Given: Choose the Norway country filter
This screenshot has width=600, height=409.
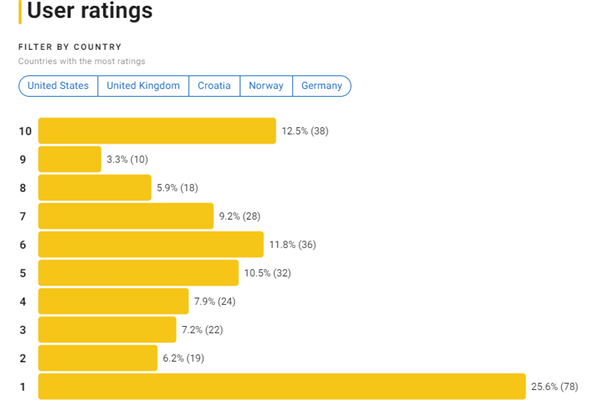Looking at the screenshot, I should coord(266,86).
